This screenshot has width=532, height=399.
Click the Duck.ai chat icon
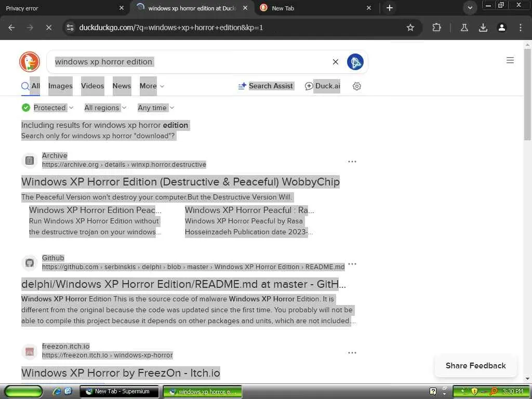coord(309,86)
